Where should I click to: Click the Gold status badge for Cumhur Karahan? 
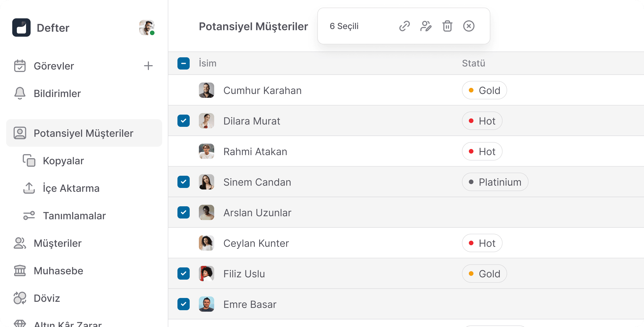pyautogui.click(x=484, y=90)
